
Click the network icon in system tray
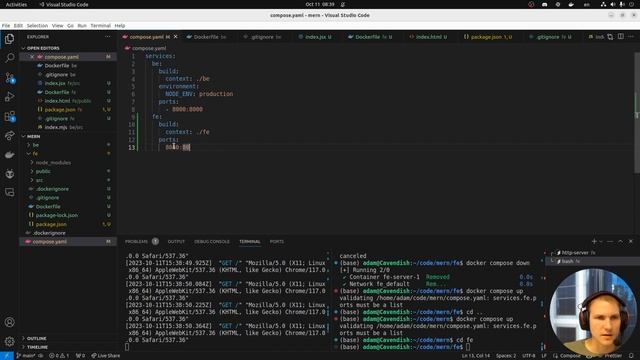point(603,4)
